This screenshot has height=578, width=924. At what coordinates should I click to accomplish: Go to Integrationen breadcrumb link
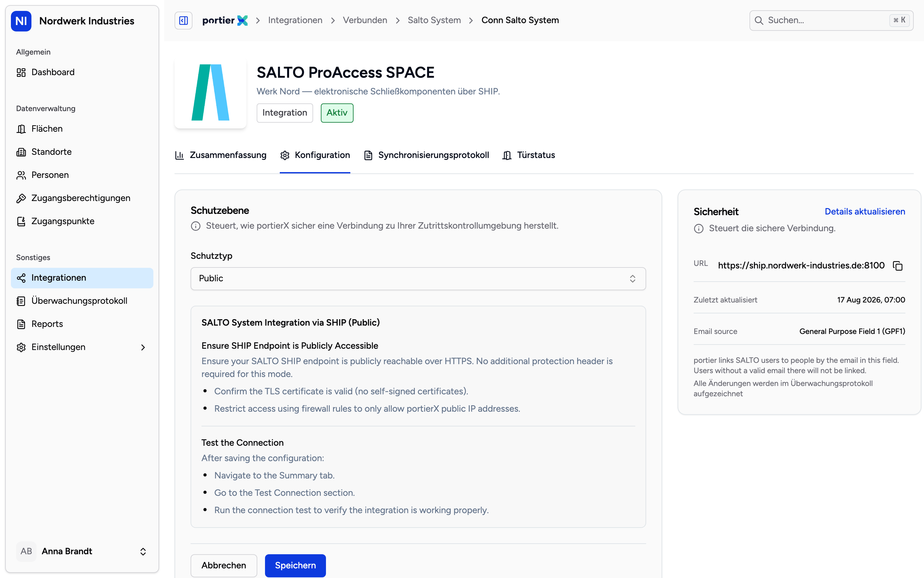click(295, 20)
